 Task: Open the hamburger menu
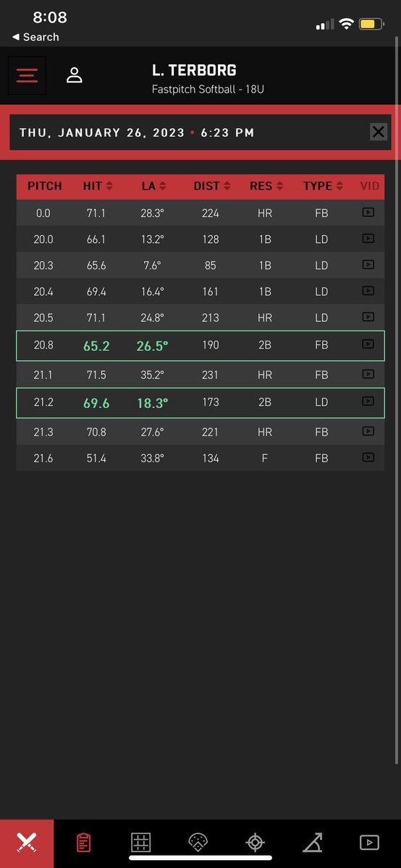(x=28, y=75)
